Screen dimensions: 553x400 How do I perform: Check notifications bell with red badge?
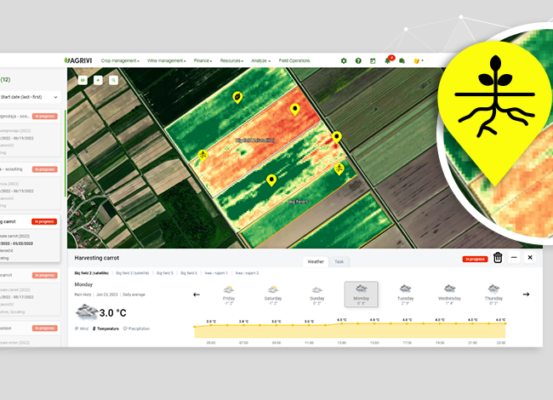pyautogui.click(x=388, y=60)
